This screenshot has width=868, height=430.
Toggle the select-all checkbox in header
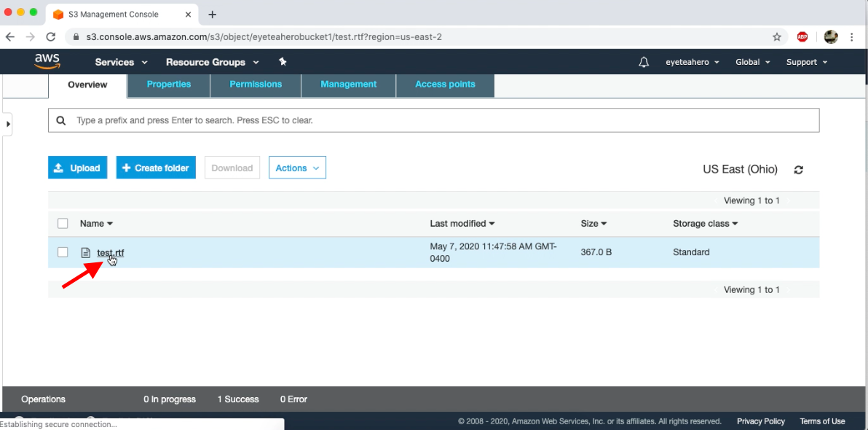pos(63,223)
